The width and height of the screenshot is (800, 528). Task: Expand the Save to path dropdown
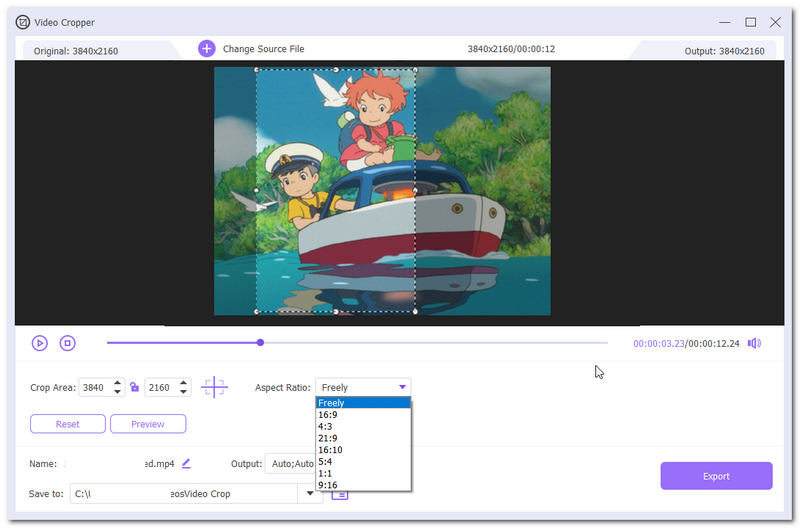coord(310,493)
